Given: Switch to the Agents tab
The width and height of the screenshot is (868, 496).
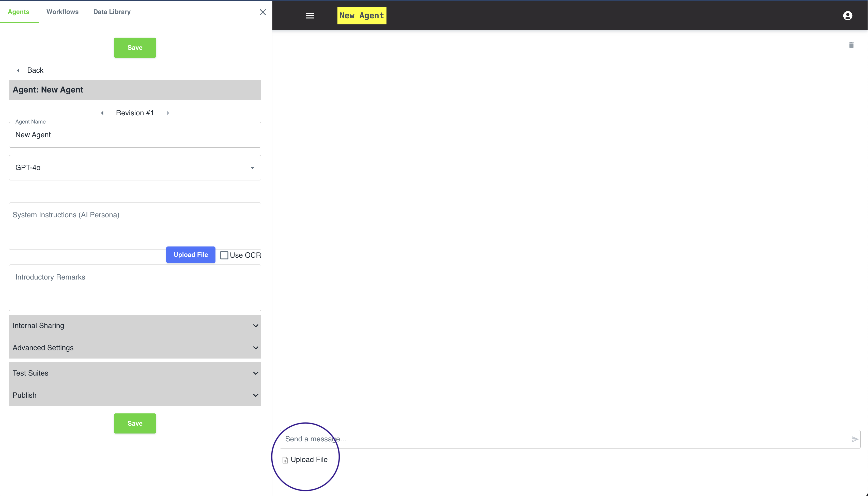Looking at the screenshot, I should point(18,12).
